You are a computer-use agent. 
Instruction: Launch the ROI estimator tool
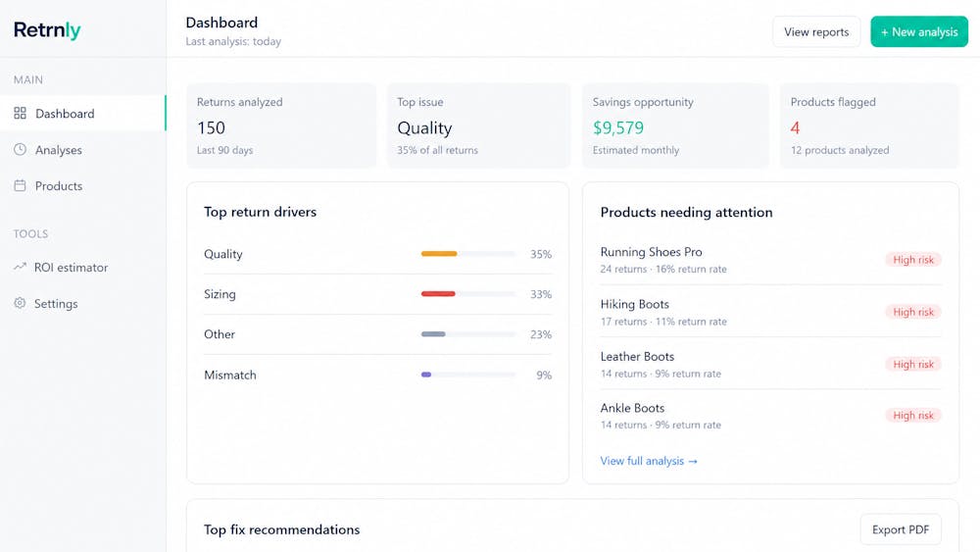tap(82, 267)
